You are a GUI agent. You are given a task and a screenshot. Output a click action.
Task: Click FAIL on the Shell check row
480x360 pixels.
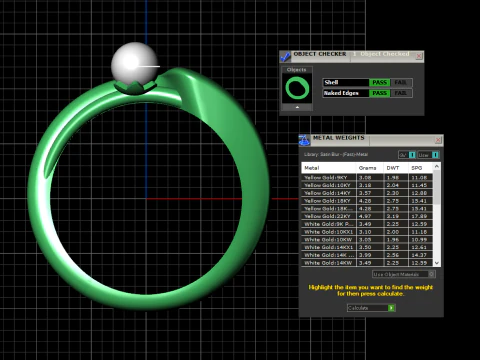coord(401,82)
